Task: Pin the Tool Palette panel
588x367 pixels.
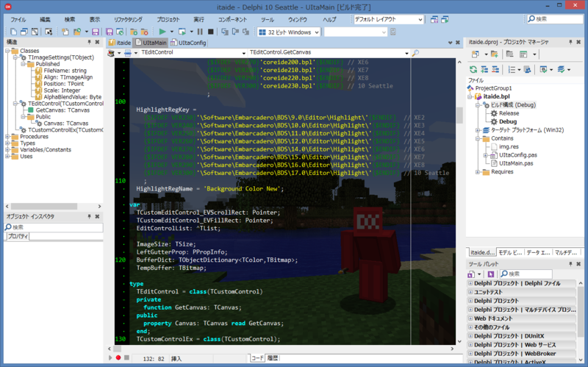Action: [x=570, y=264]
